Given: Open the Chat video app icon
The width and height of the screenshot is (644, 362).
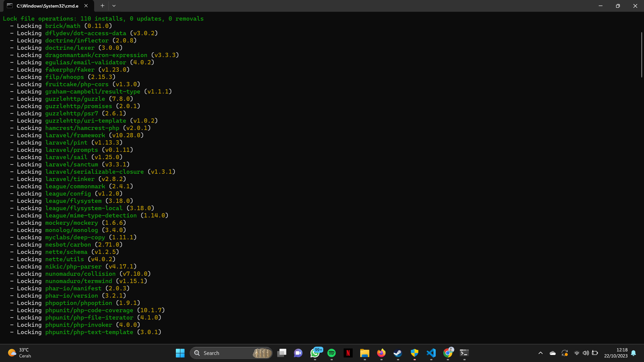Looking at the screenshot, I should tap(298, 353).
